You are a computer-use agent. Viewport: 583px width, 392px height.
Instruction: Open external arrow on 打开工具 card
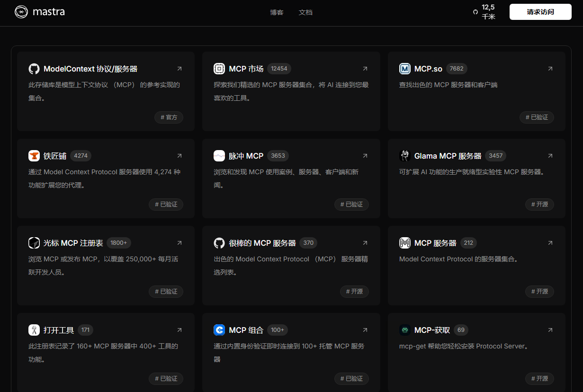pyautogui.click(x=179, y=330)
